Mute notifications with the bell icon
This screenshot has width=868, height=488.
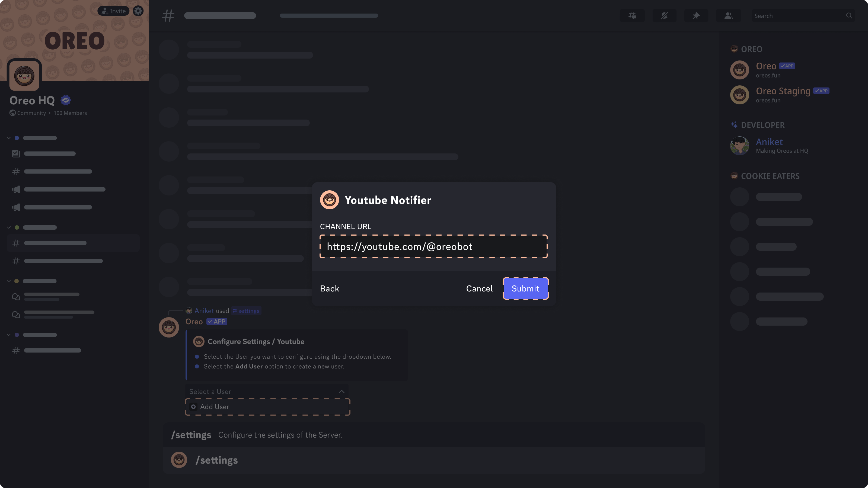click(665, 15)
